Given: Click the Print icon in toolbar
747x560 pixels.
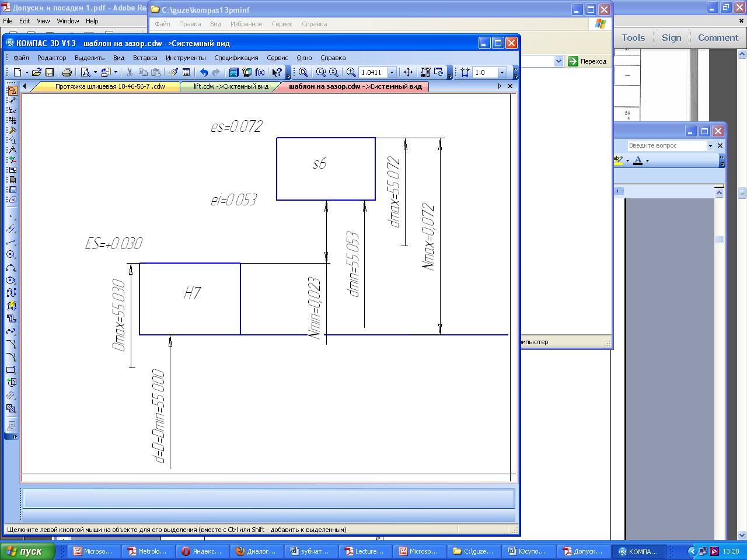Looking at the screenshot, I should 67,72.
